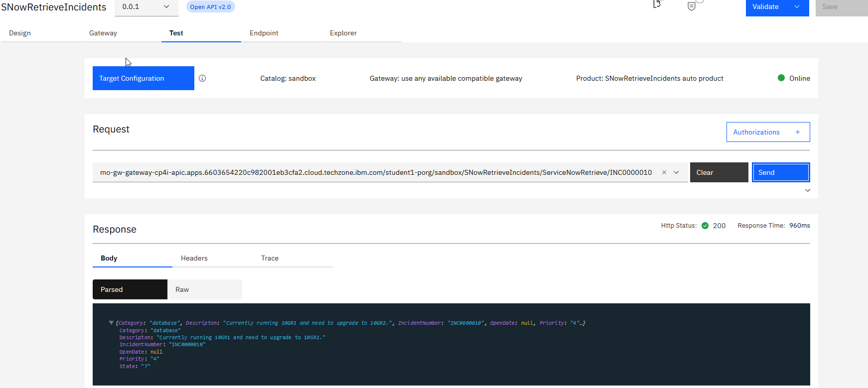Open the response Trace tab
Viewport: 868px width, 388px height.
(293, 258)
